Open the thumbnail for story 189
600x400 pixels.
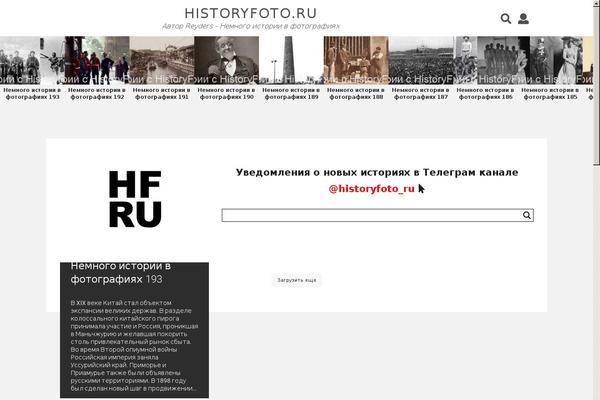(x=291, y=60)
